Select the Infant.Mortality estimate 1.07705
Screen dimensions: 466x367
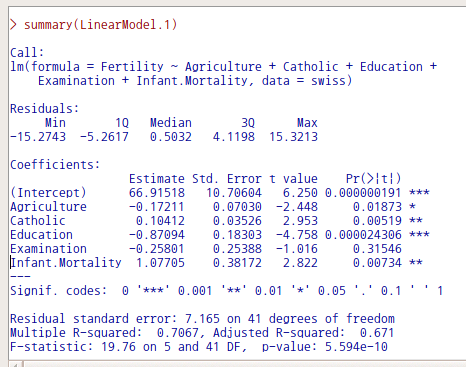[x=160, y=263]
